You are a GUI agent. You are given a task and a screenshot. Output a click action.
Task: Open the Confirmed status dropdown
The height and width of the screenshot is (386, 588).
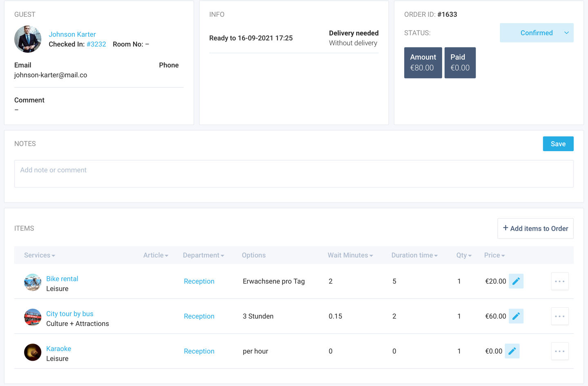(x=537, y=33)
